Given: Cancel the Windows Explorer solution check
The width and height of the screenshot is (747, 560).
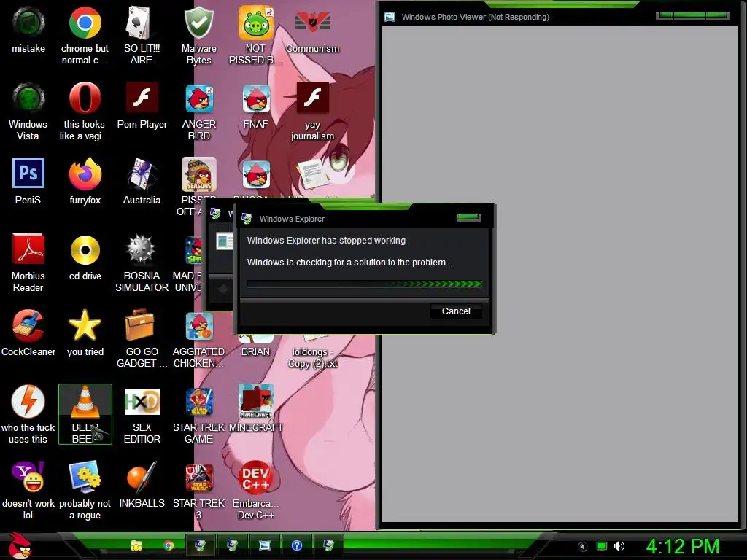Looking at the screenshot, I should 456,311.
